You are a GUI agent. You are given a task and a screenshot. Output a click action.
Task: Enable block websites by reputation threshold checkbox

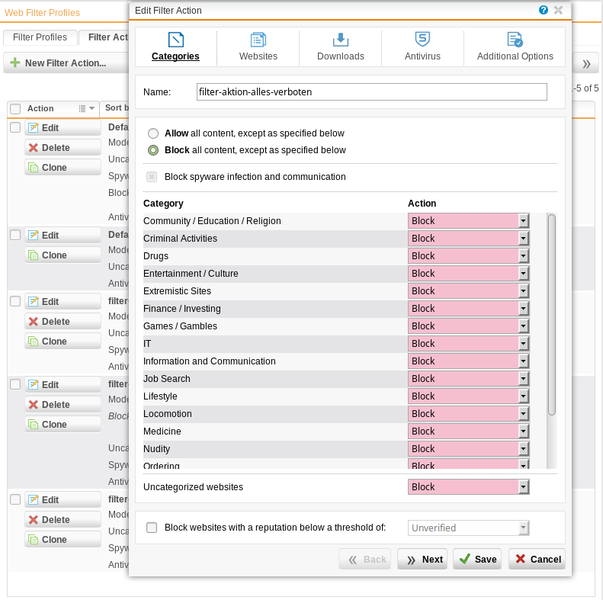pyautogui.click(x=152, y=527)
